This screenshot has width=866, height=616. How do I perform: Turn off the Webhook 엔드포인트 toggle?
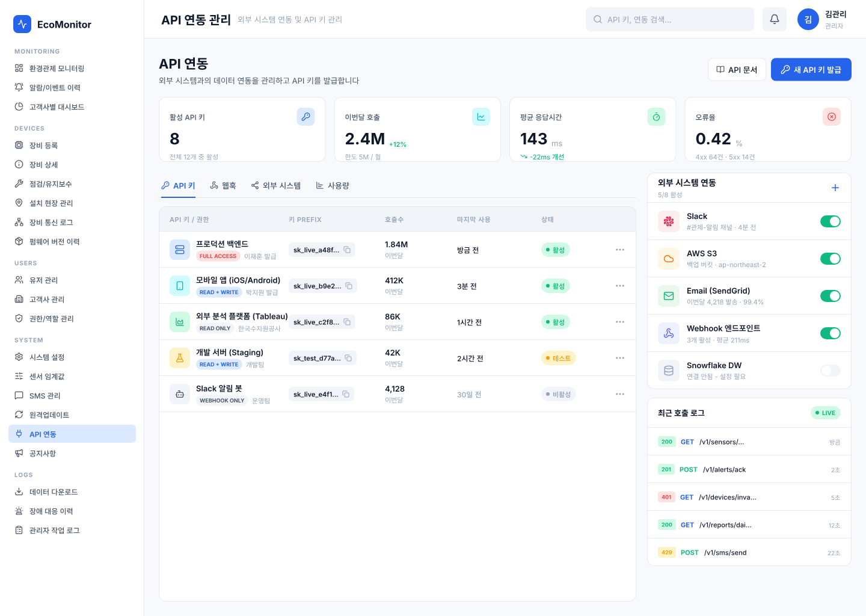(x=831, y=333)
